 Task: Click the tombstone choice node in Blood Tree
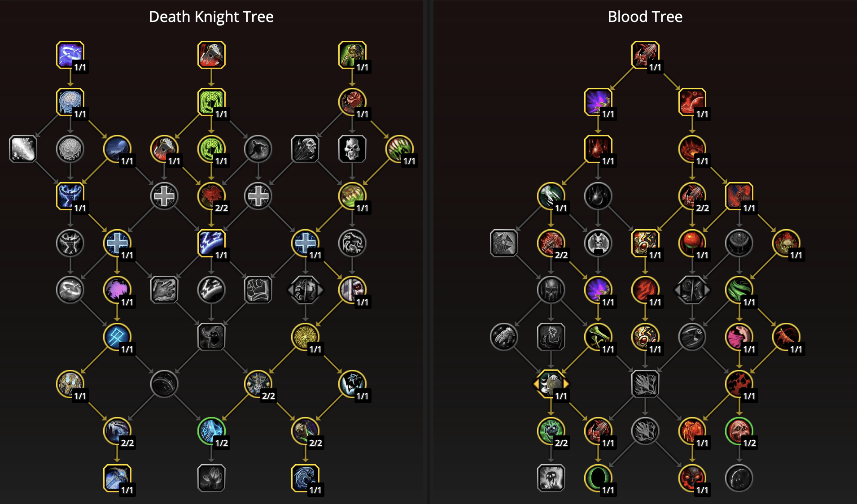[x=551, y=384]
